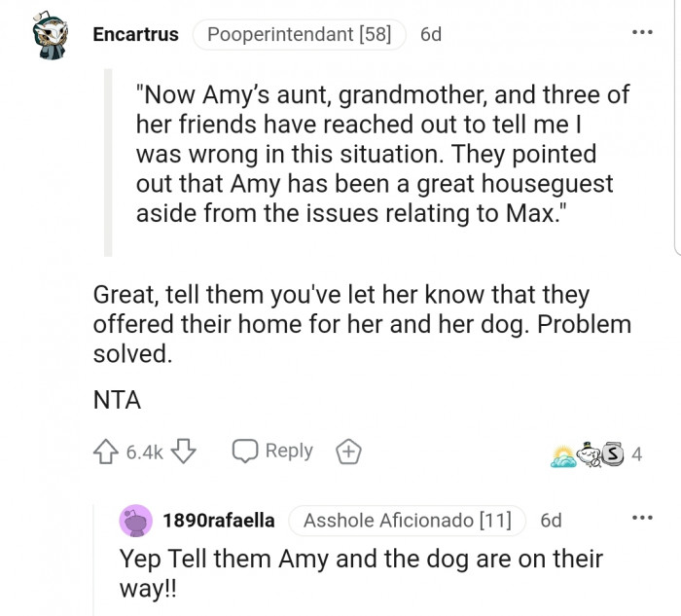Open the 1890rafaella user profile link
681x616 pixels.
click(x=219, y=521)
